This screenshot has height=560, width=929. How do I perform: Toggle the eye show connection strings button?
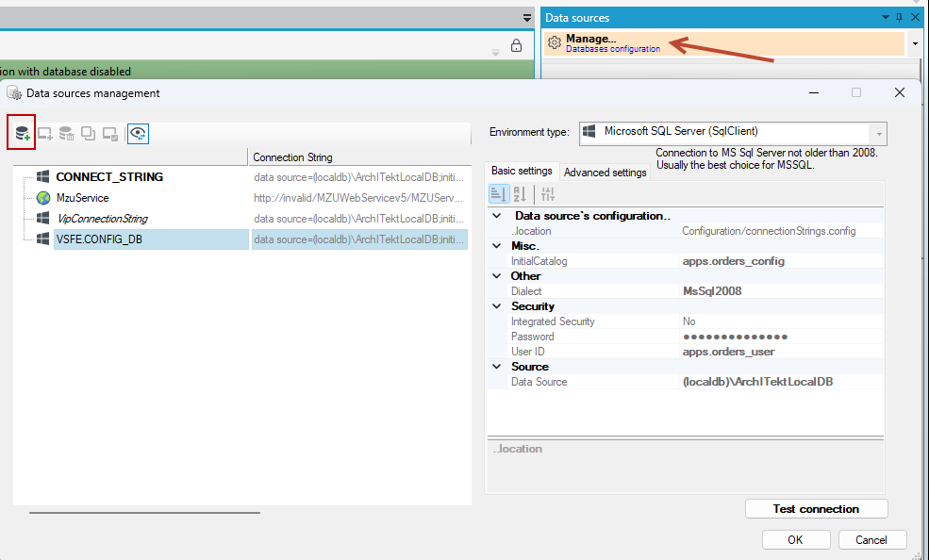click(x=138, y=134)
